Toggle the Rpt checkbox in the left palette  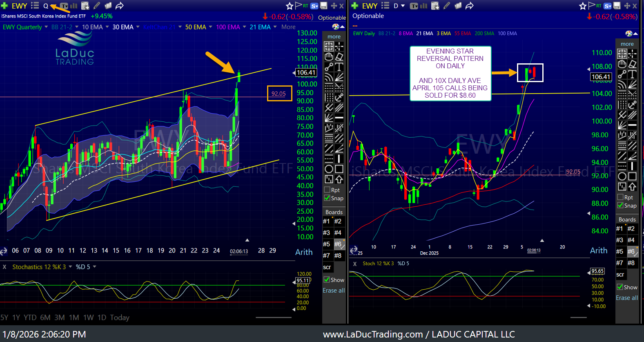pyautogui.click(x=327, y=190)
